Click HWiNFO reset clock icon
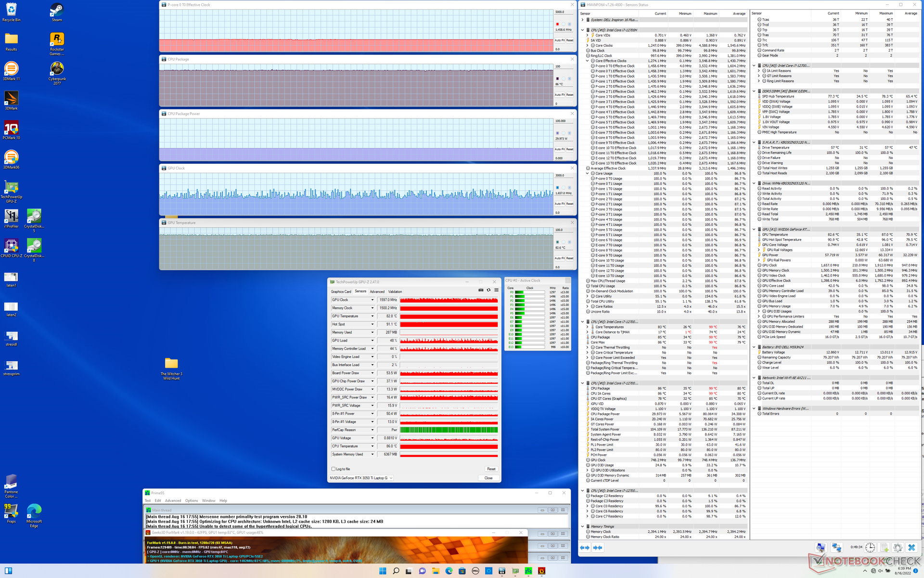924x578 pixels. (x=870, y=548)
